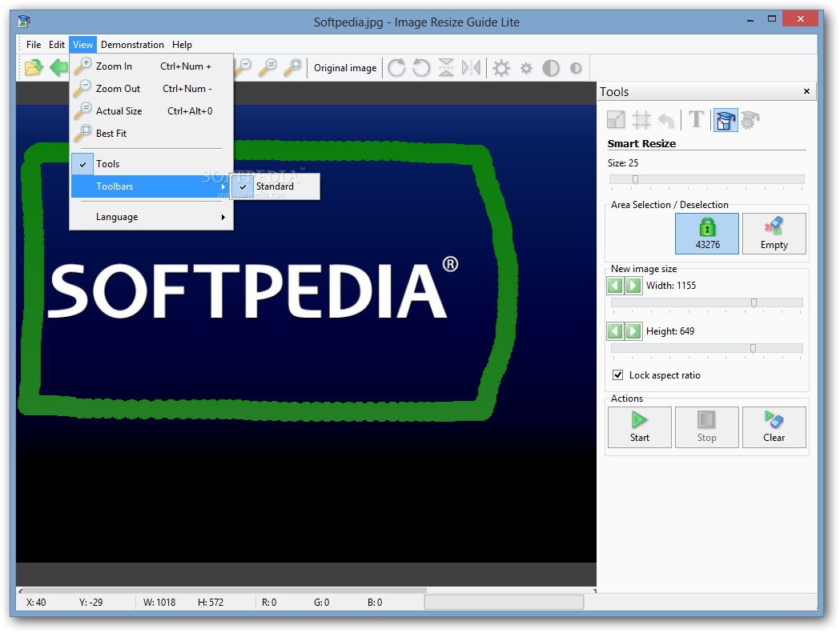
Task: Rotate image counterclockwise using toolbar icon
Action: [421, 68]
